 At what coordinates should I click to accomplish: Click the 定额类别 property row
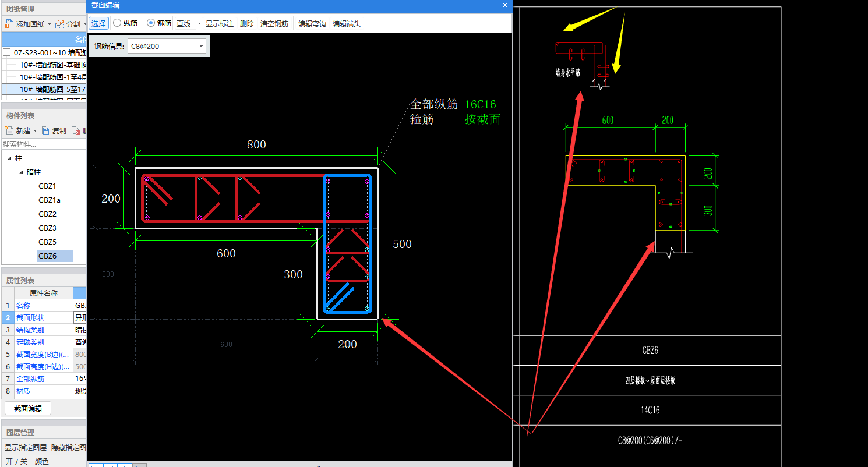[x=44, y=342]
